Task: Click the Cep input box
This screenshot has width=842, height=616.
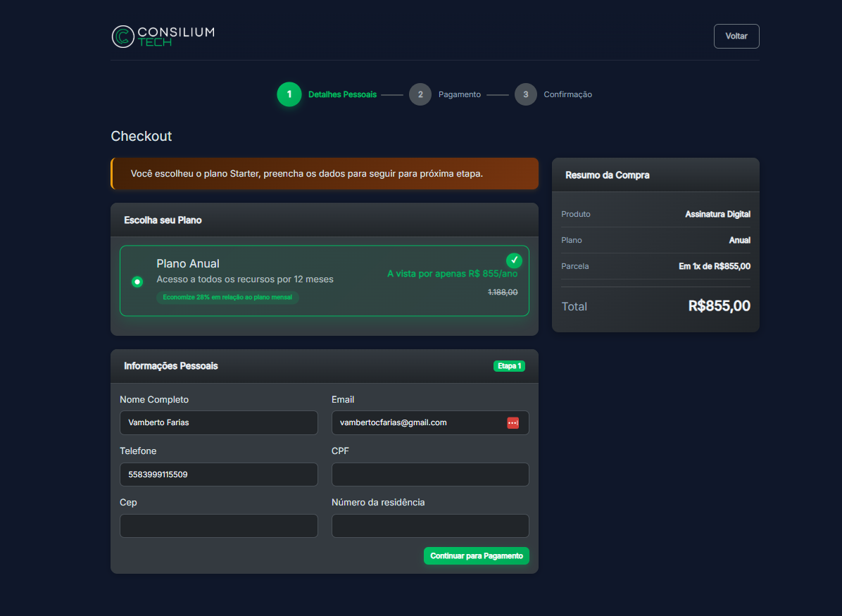Action: click(x=218, y=526)
